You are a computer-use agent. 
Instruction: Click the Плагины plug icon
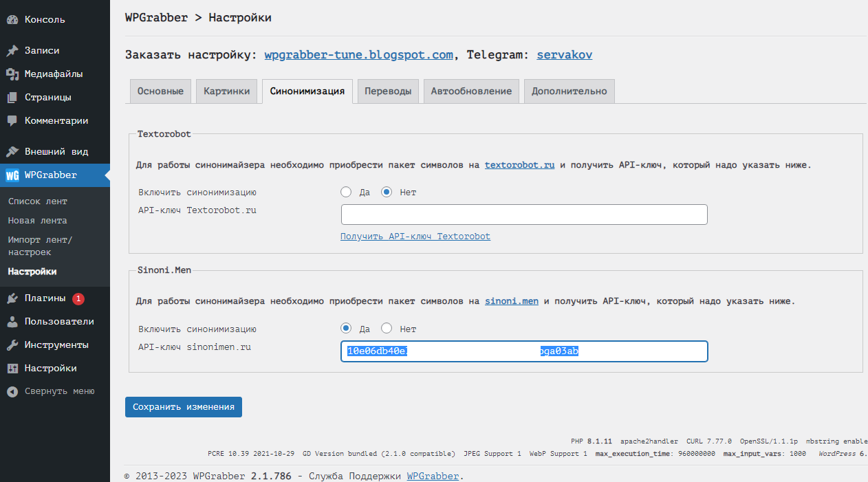click(12, 298)
